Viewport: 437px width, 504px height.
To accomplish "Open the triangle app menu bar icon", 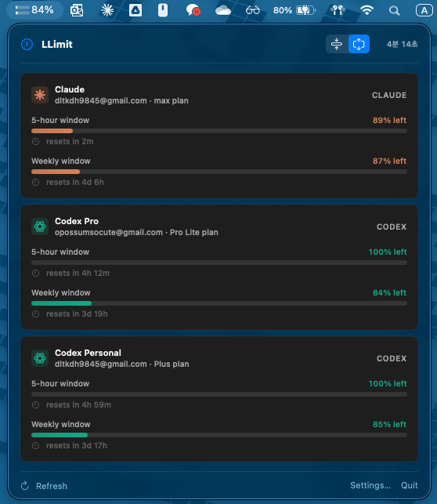I will 135,10.
